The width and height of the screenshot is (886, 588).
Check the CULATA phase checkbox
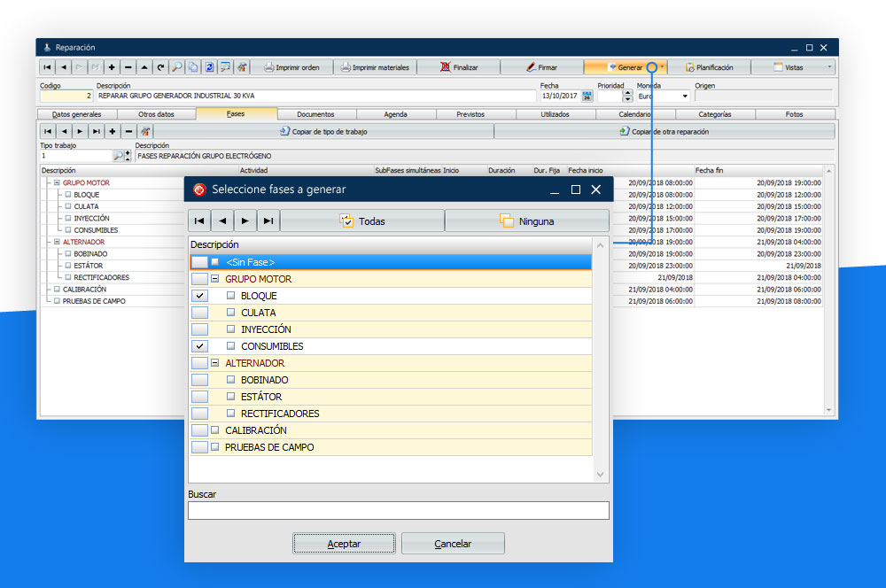(x=199, y=313)
